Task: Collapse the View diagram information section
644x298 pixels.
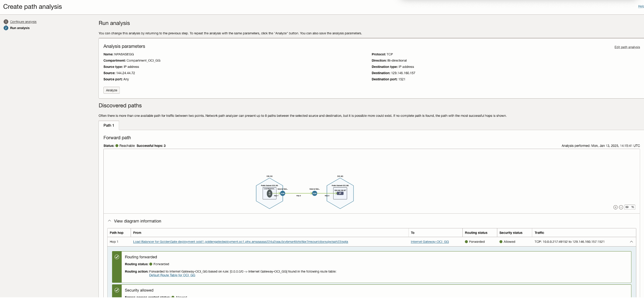Action: point(110,221)
